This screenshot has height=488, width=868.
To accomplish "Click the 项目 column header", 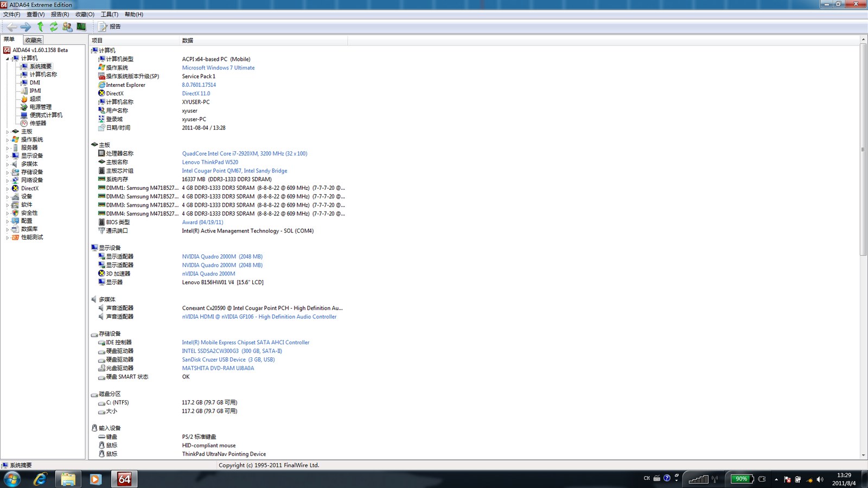I will [x=134, y=41].
